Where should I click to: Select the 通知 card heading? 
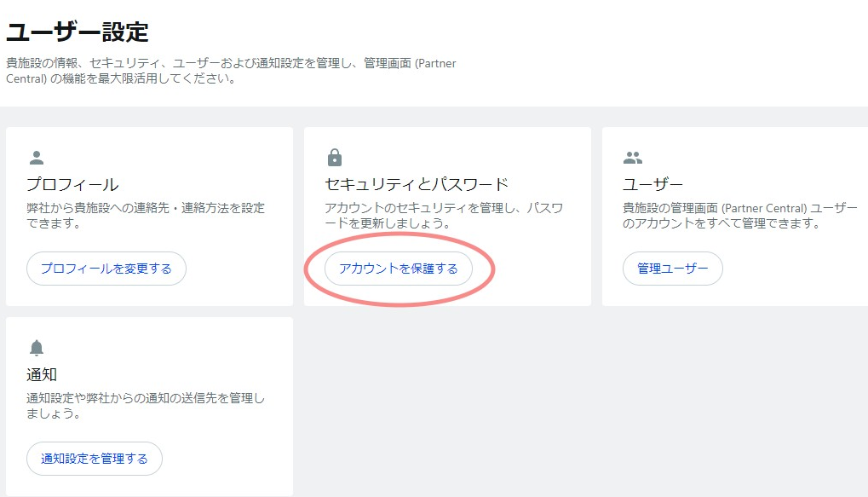[x=42, y=374]
